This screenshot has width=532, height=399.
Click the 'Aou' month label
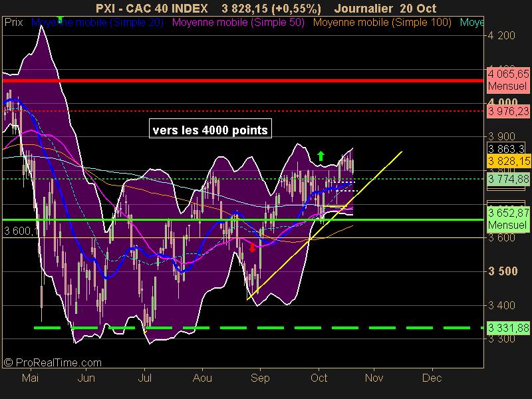202,378
